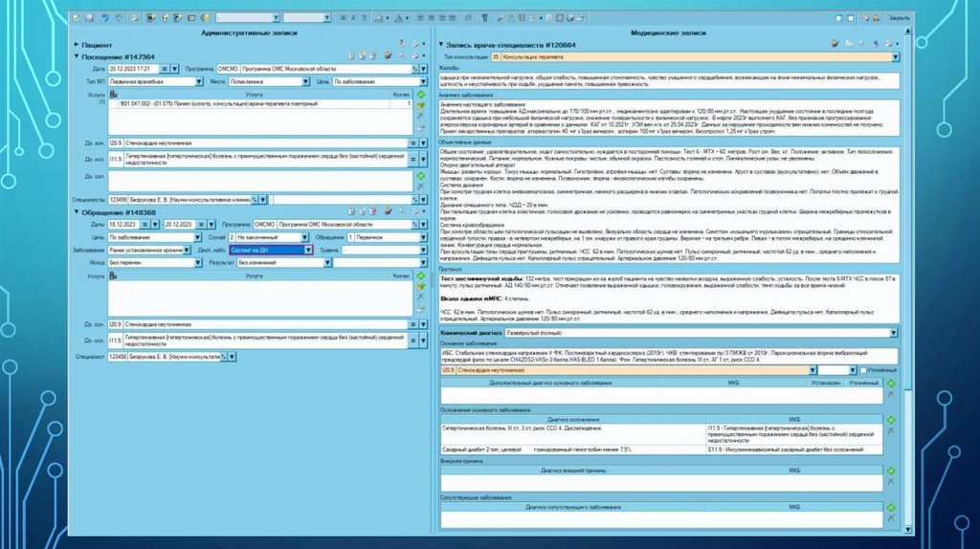
Task: Expand the Пациент section
Action: 76,45
